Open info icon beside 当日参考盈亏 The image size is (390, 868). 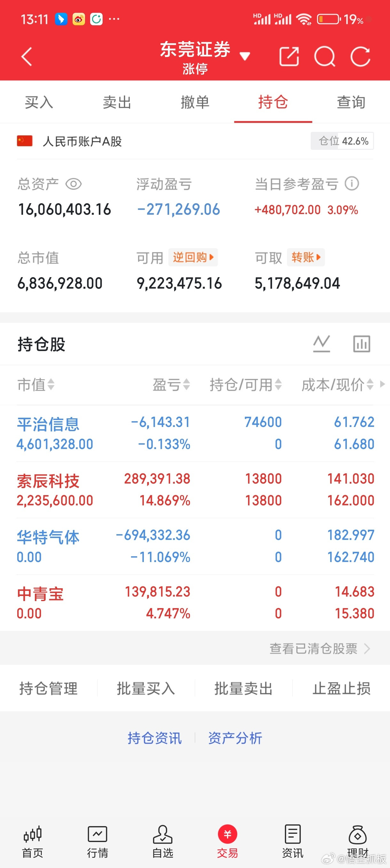click(352, 184)
